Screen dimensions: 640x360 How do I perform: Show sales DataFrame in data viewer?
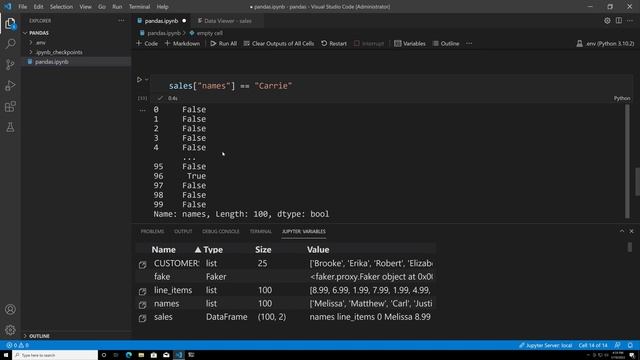[x=142, y=318]
